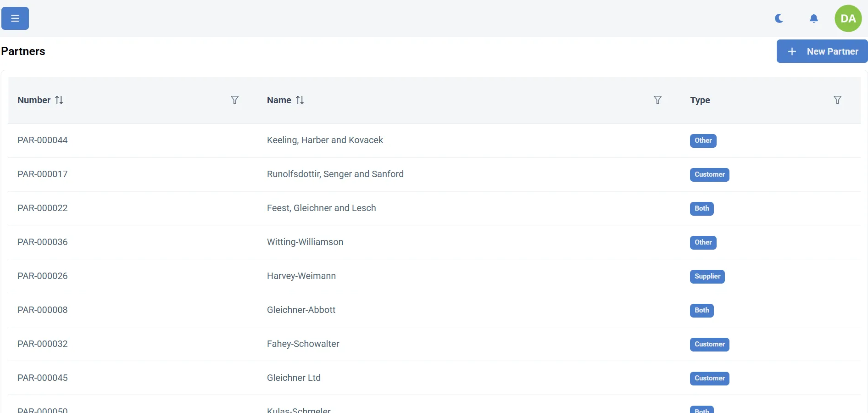Click the Other badge for Witting-Williamson
Screen dimensions: 868x413
tap(703, 242)
